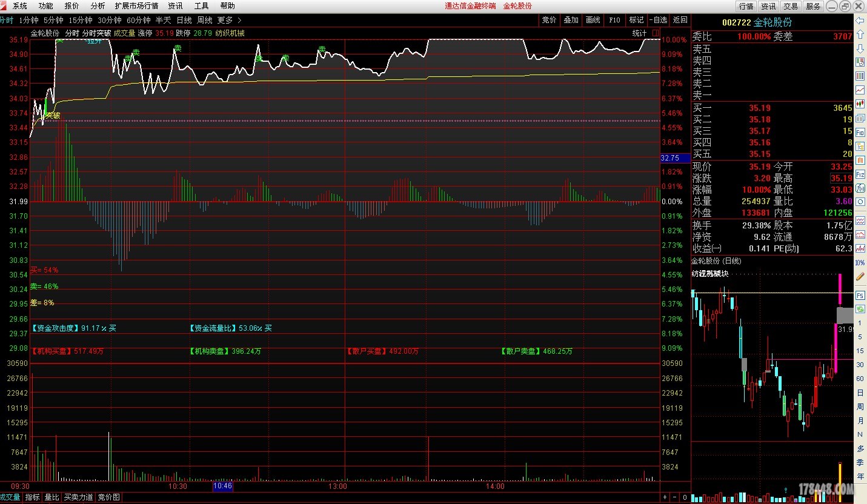This screenshot has width=867, height=504.
Task: Click the F5 chart switch sidebar icon
Action: pyautogui.click(x=860, y=295)
